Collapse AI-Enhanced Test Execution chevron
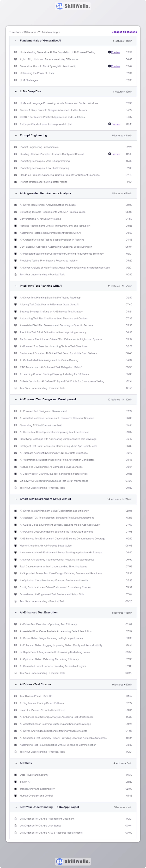This screenshot has width=146, height=868. [x=16, y=613]
